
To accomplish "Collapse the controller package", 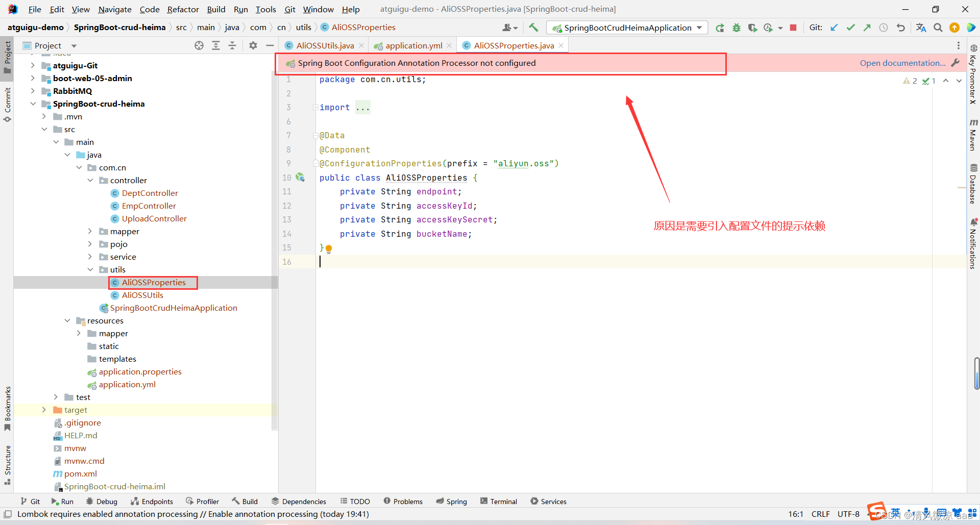I will (x=90, y=180).
